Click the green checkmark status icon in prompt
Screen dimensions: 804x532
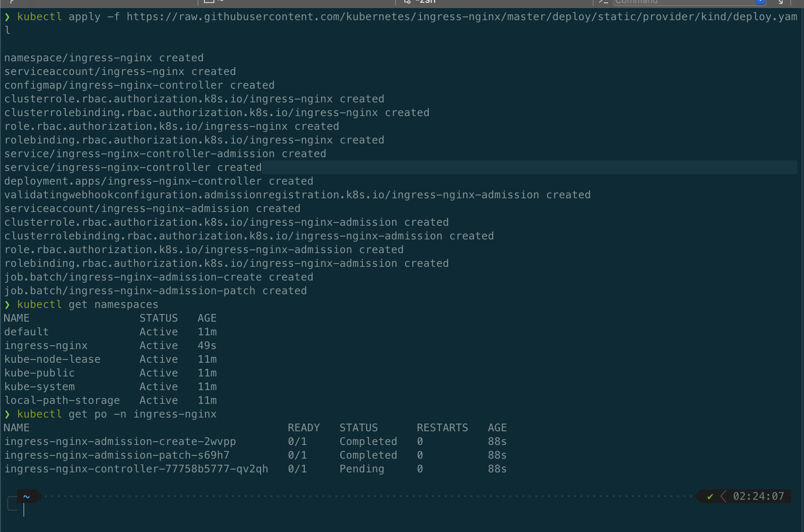click(x=710, y=497)
